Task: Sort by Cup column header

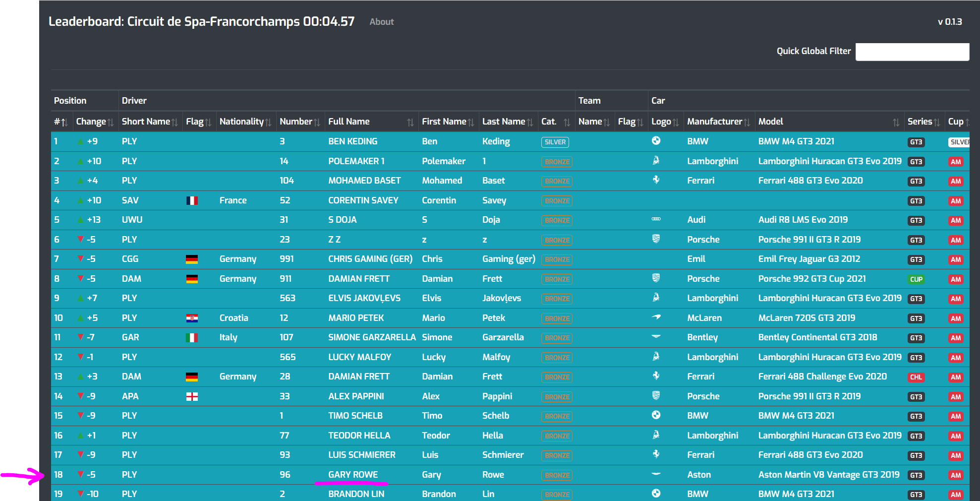Action: tap(958, 122)
